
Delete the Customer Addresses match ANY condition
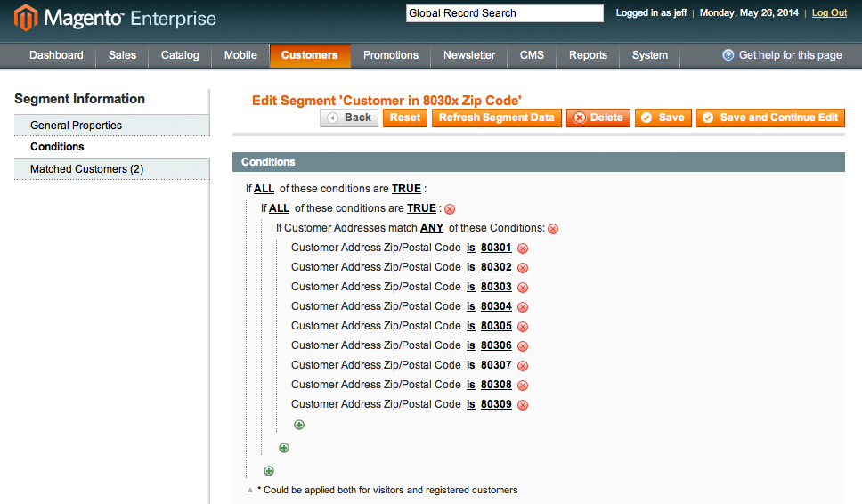coord(553,229)
